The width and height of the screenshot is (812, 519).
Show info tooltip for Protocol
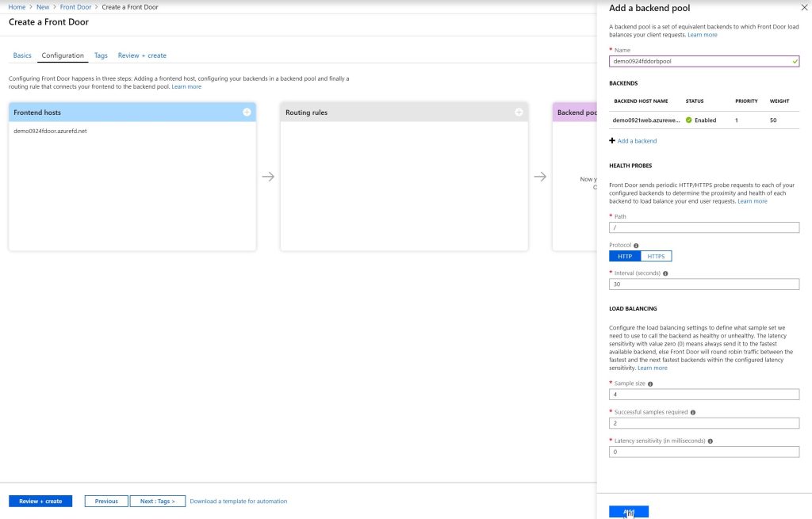click(636, 246)
